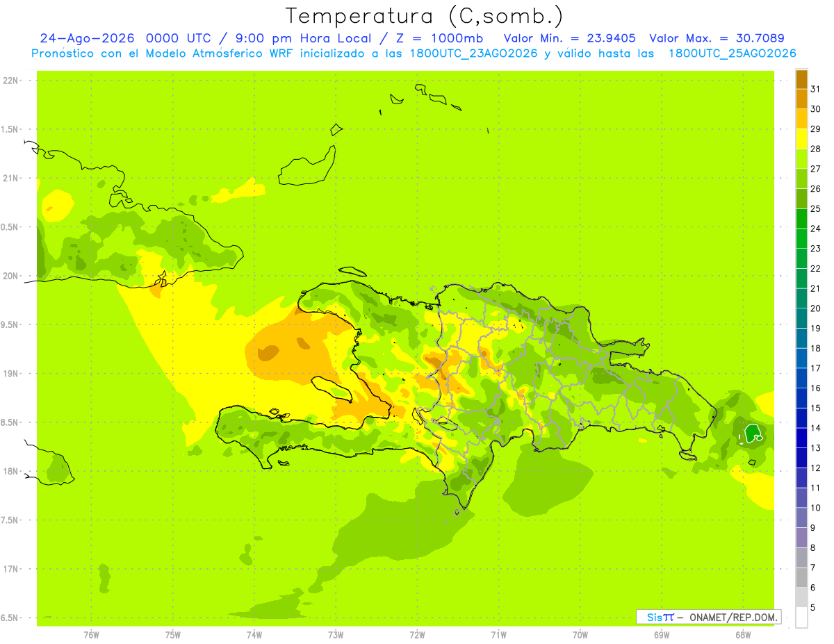Click latitude axis label '17N'
The image size is (834, 644).
point(11,570)
